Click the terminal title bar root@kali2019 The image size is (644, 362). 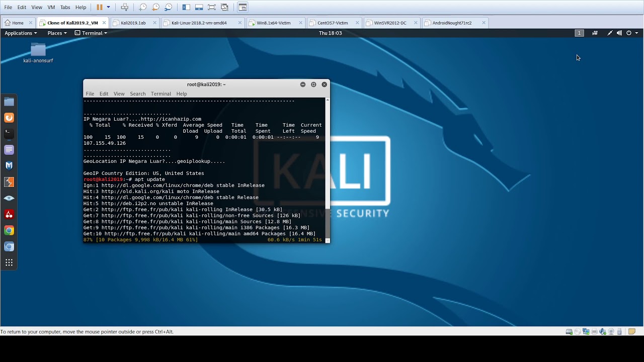[x=206, y=84]
